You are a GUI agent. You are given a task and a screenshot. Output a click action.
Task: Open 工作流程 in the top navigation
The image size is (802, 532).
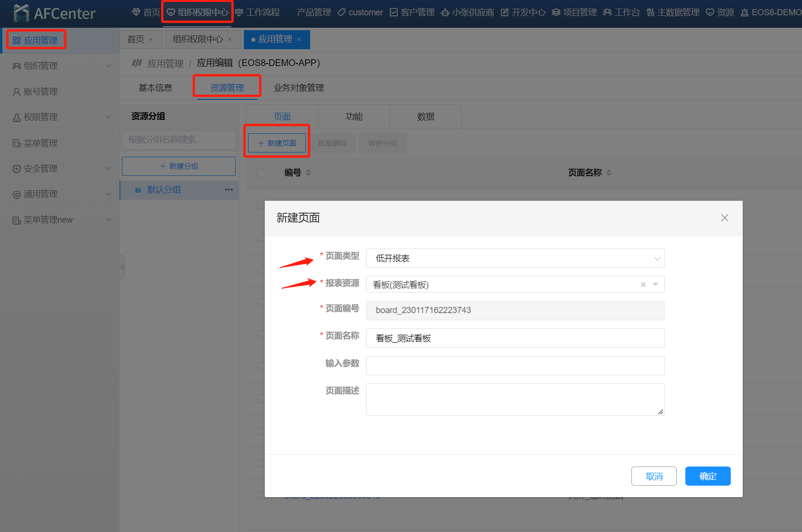(x=258, y=12)
